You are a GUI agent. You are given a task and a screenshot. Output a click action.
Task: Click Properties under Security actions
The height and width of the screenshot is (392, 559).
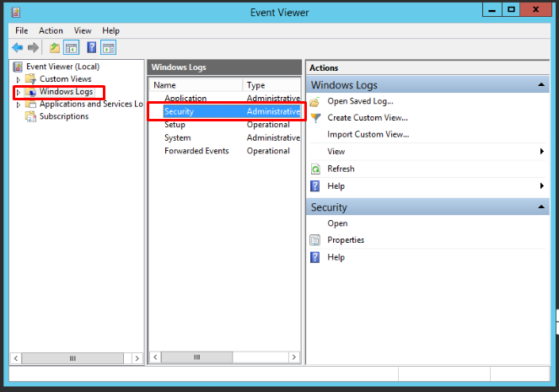[346, 239]
